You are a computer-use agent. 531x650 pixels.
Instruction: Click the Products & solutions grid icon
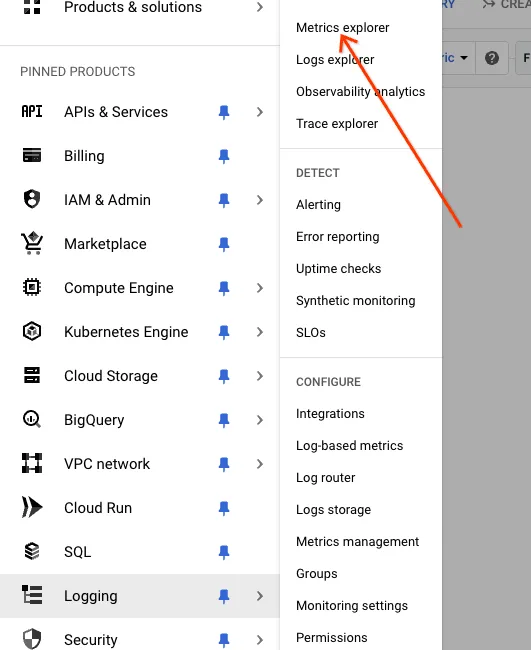click(32, 7)
